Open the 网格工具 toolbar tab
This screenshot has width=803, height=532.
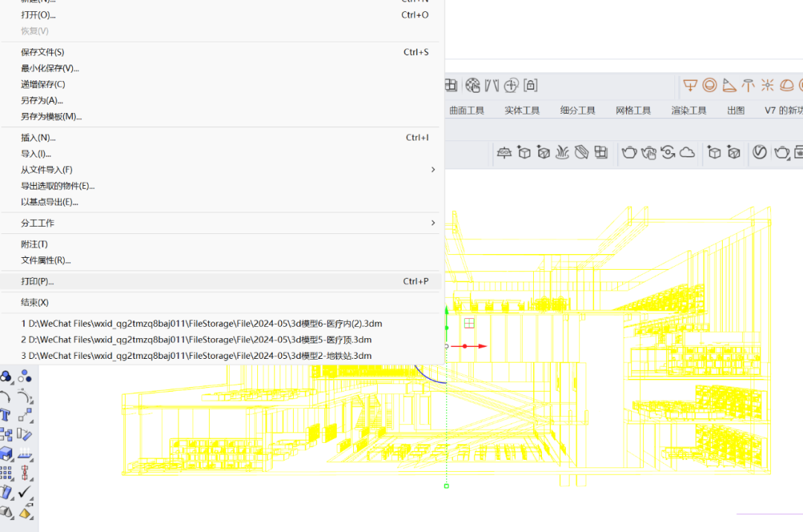(633, 110)
